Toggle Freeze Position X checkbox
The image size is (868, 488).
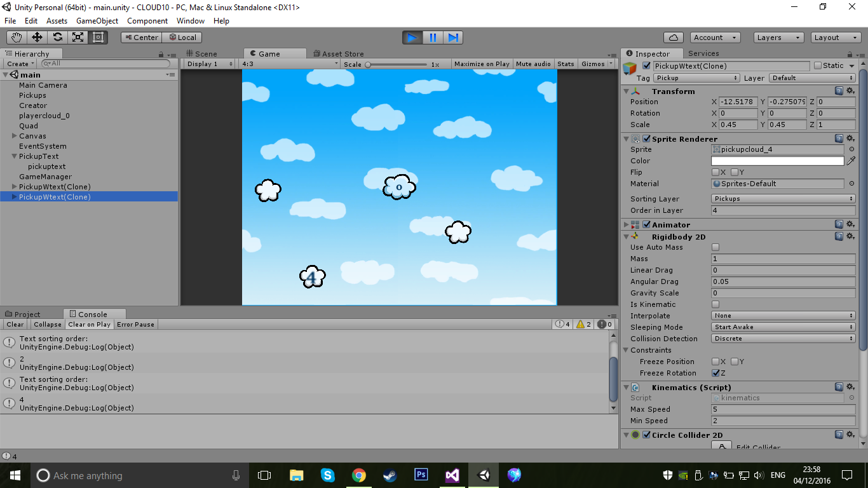pos(715,362)
